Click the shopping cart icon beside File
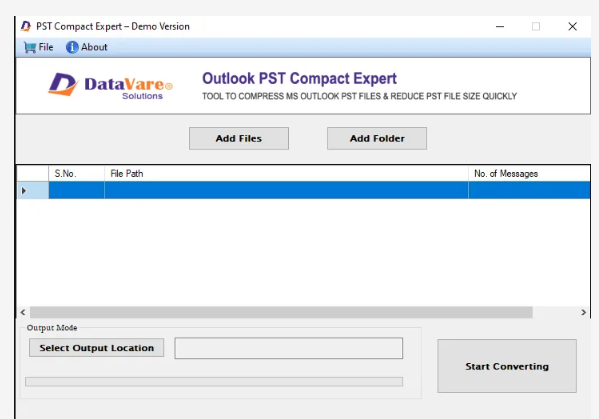599x419 pixels. (x=30, y=47)
